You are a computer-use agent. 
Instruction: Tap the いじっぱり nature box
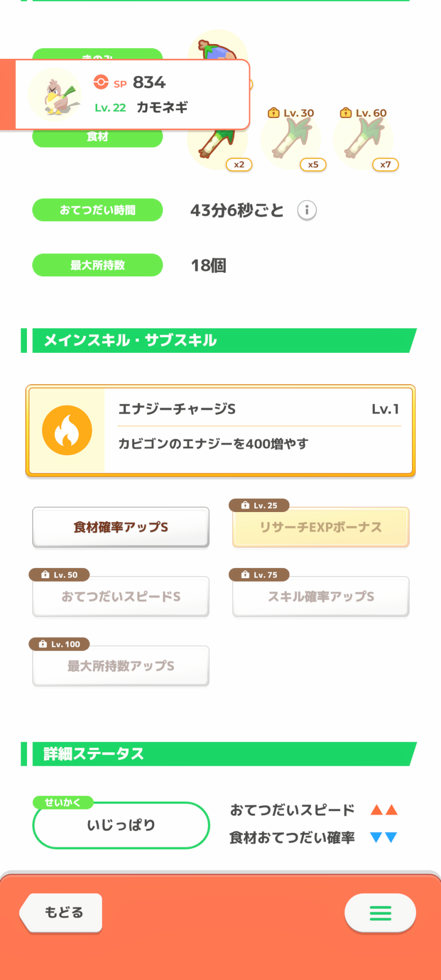coord(121,825)
